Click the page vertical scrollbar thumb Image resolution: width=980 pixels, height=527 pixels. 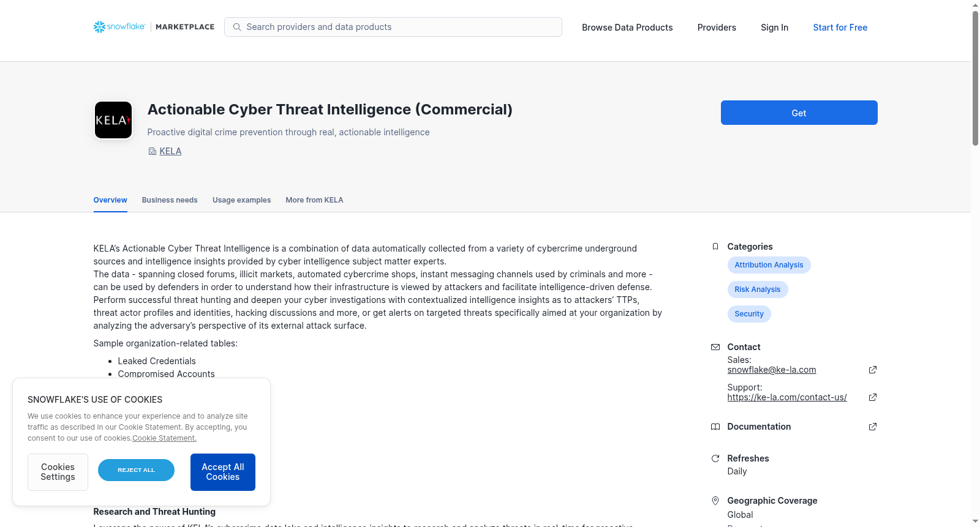(x=975, y=78)
